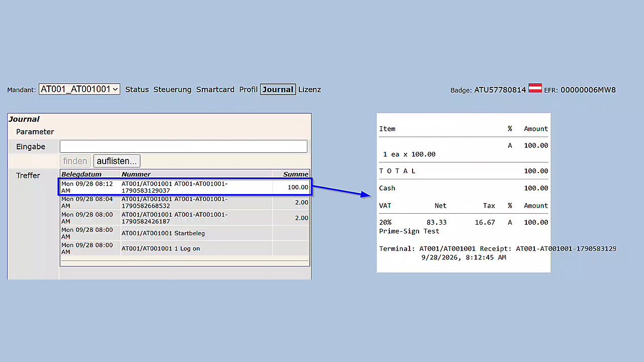This screenshot has width=644, height=362.
Task: Go to the Steuerung menu
Action: coord(173,89)
